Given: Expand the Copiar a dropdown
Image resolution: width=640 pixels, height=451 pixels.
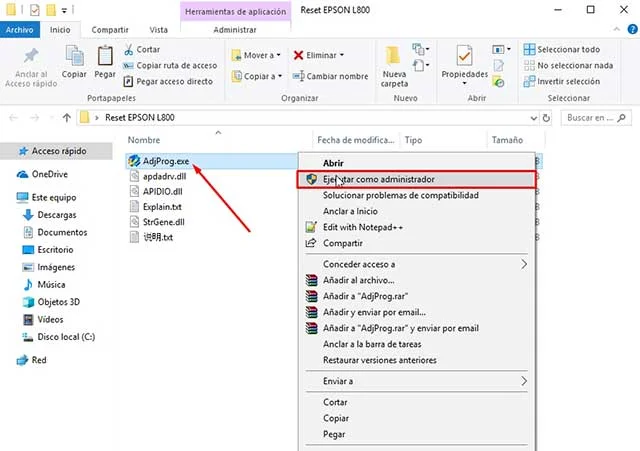Looking at the screenshot, I should point(261,76).
